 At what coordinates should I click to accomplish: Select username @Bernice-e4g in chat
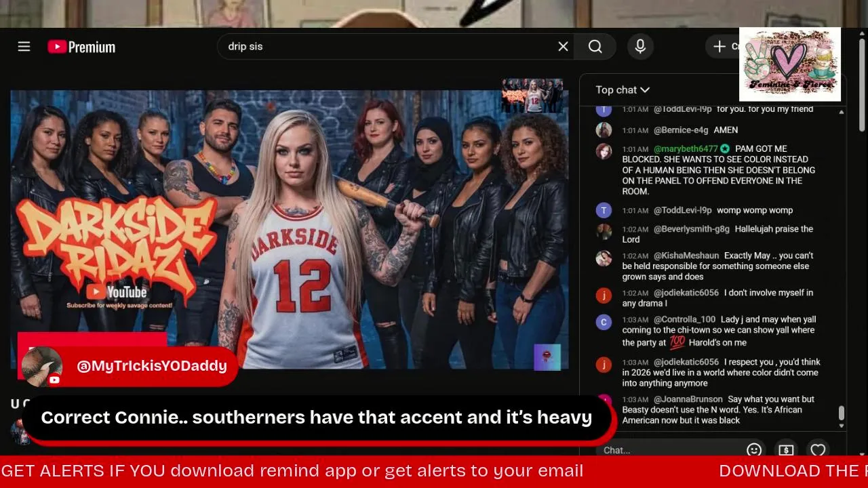click(x=681, y=130)
